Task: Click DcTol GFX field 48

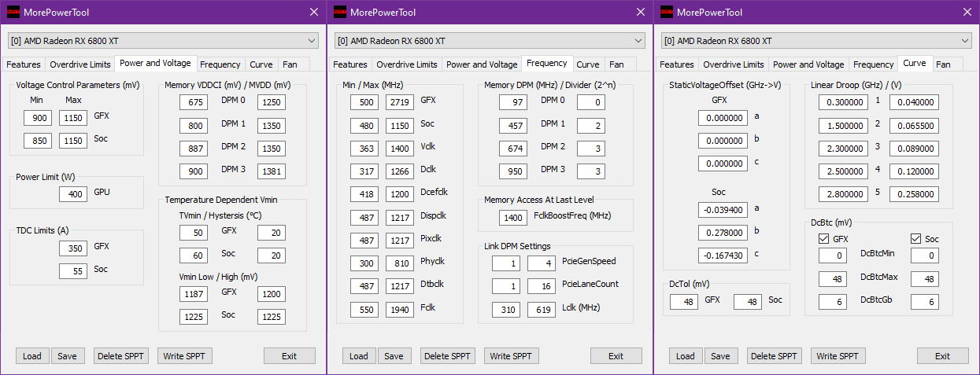Action: click(x=684, y=302)
